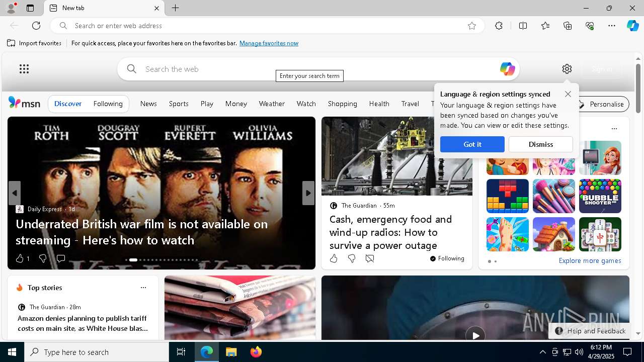Open the Health category
The width and height of the screenshot is (644, 362).
pos(379,104)
